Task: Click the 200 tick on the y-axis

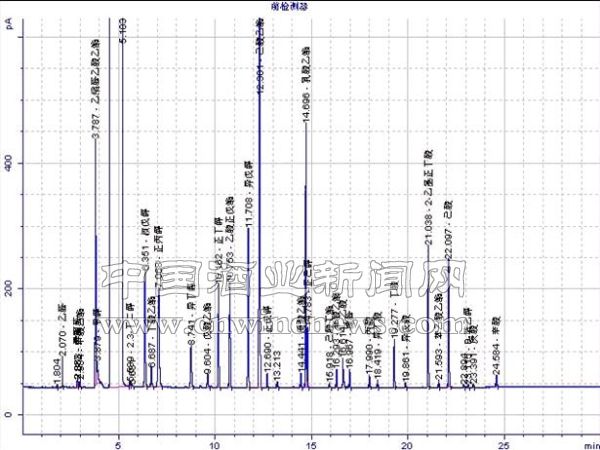Action: [12, 288]
